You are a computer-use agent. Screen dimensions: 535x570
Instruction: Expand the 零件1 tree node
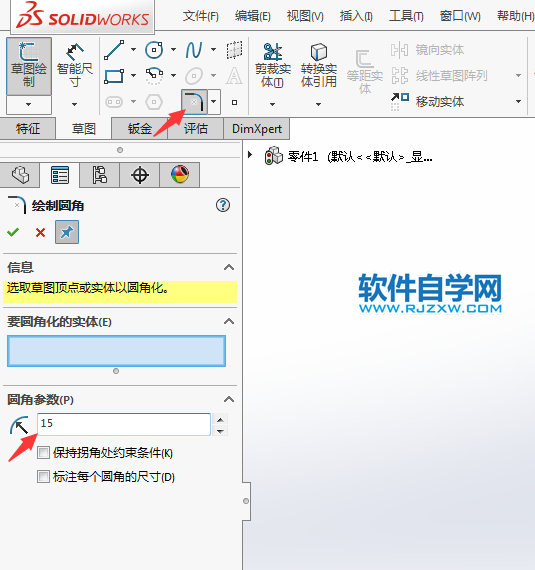(x=250, y=155)
